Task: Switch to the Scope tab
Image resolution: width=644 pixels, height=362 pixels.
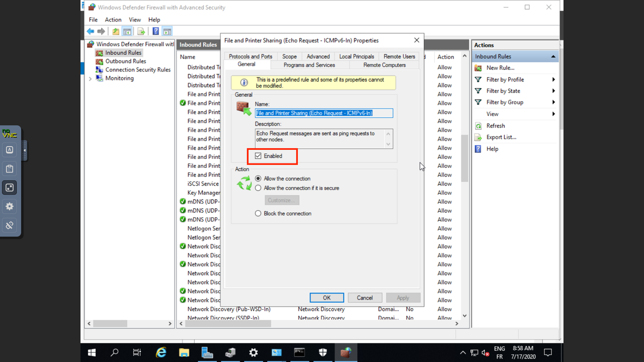Action: pos(289,56)
